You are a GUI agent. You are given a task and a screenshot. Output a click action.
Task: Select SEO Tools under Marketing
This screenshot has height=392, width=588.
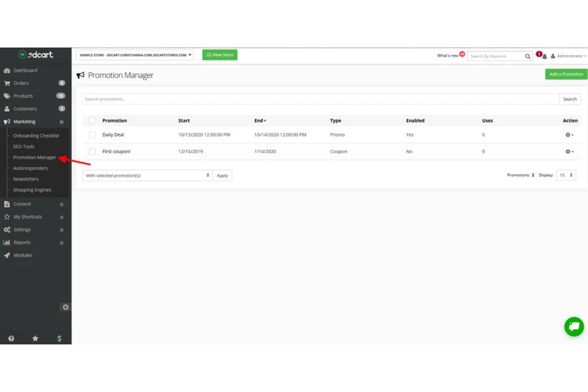pyautogui.click(x=24, y=146)
